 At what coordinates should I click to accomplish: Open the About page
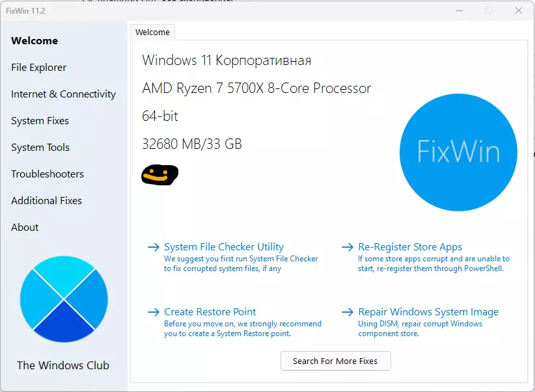[x=25, y=228]
